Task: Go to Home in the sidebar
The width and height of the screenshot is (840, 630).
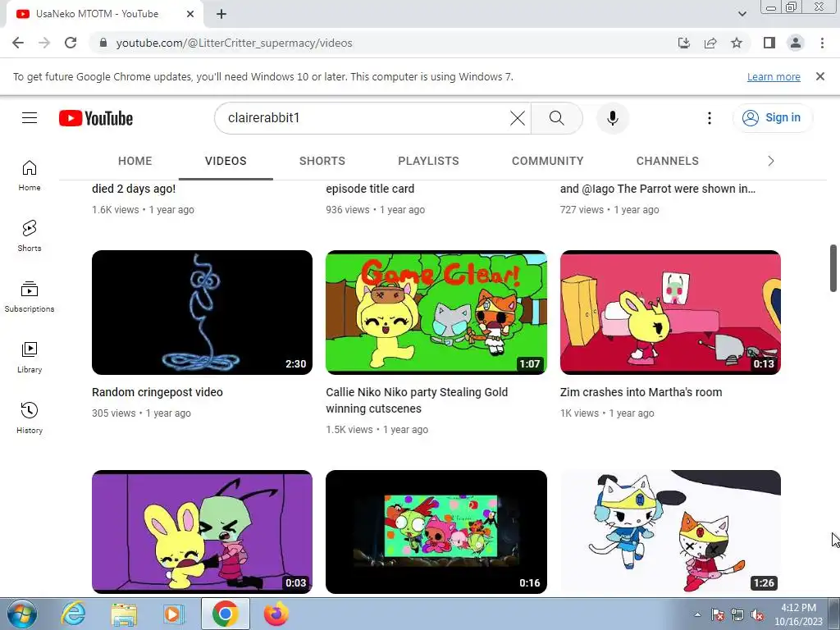Action: click(30, 176)
